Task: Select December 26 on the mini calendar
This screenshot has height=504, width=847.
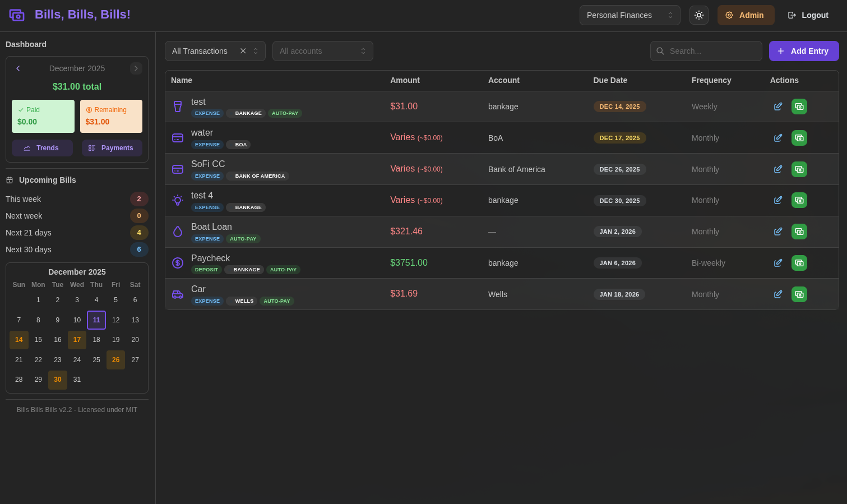Action: (115, 359)
